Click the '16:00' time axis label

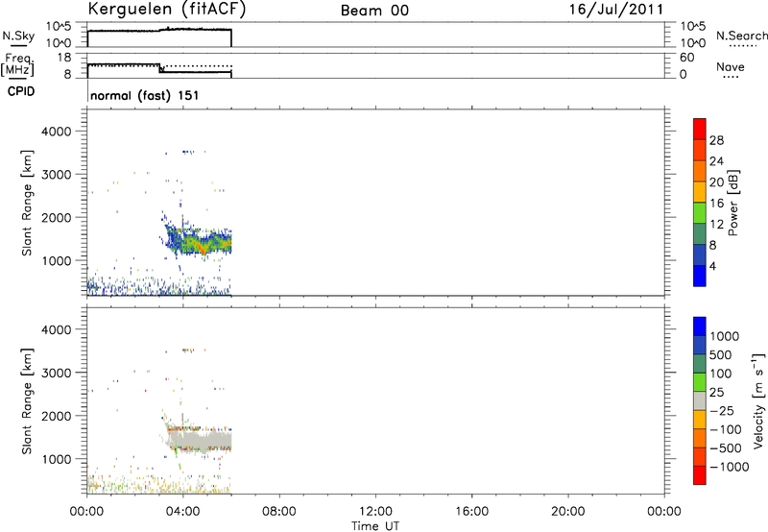coord(471,512)
